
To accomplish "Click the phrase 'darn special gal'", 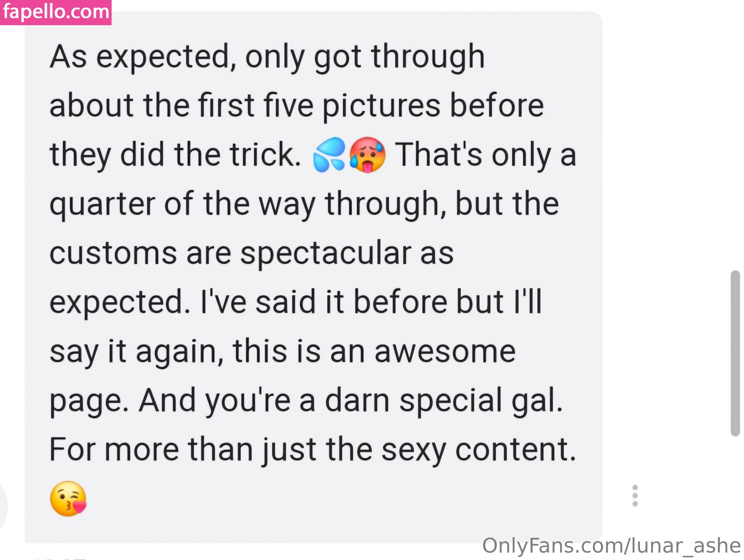I will pos(444,401).
